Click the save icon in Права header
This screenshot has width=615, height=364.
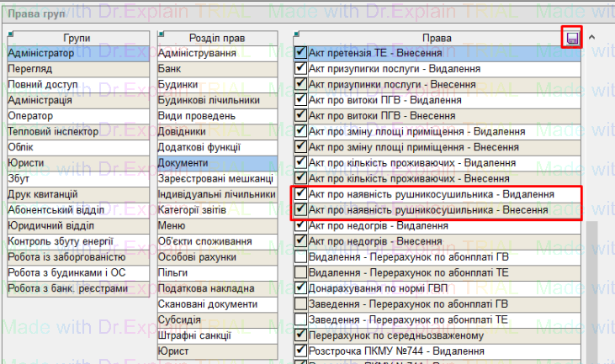[x=572, y=38]
